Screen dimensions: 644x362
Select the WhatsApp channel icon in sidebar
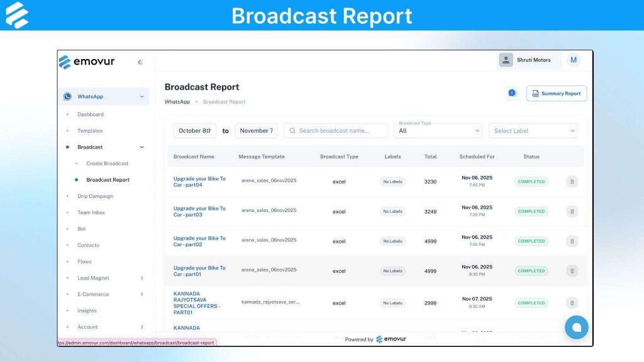coord(67,96)
